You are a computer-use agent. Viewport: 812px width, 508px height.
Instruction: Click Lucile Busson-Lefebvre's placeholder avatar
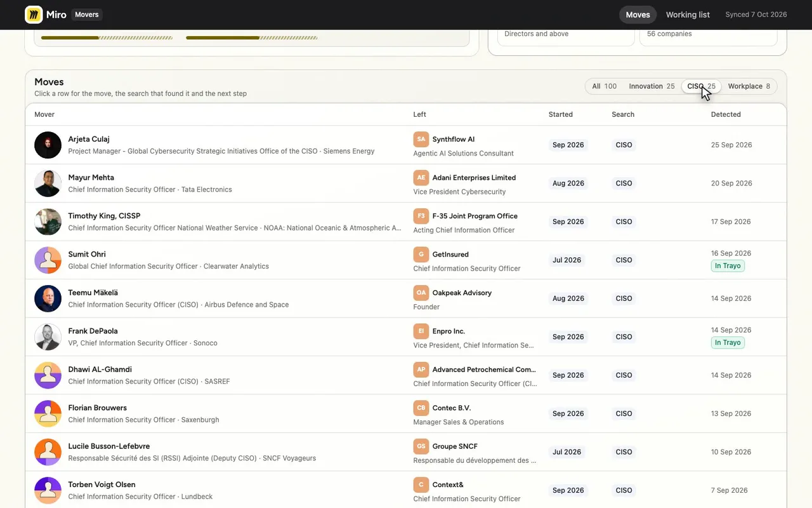[48, 452]
